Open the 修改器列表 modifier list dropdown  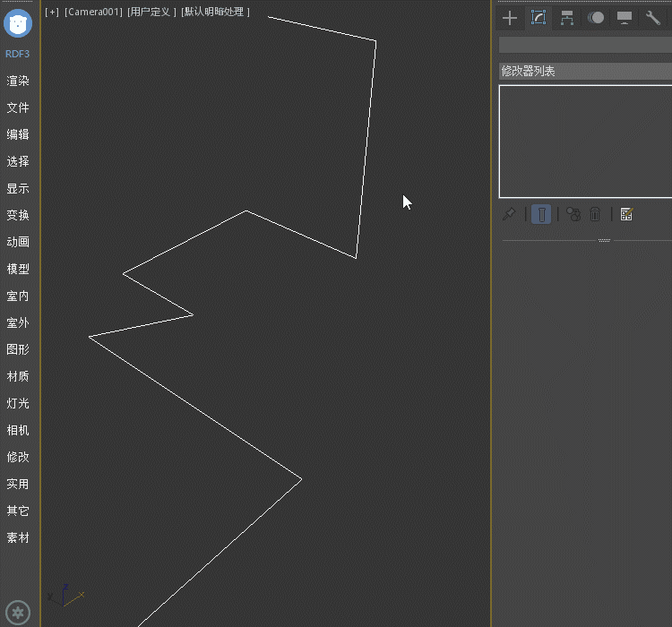pos(584,71)
